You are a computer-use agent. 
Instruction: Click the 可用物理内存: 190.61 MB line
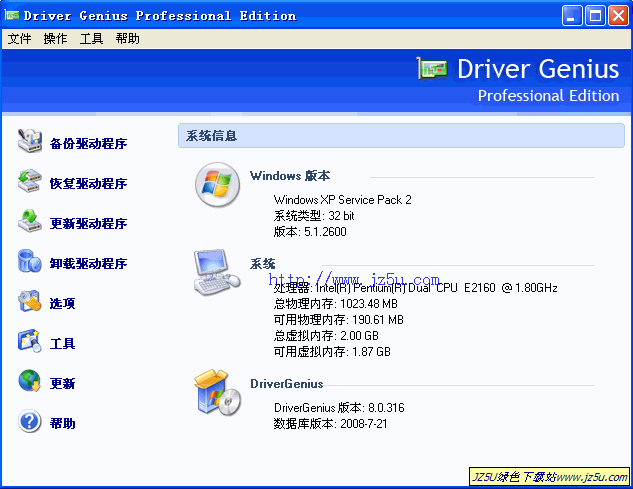click(338, 320)
